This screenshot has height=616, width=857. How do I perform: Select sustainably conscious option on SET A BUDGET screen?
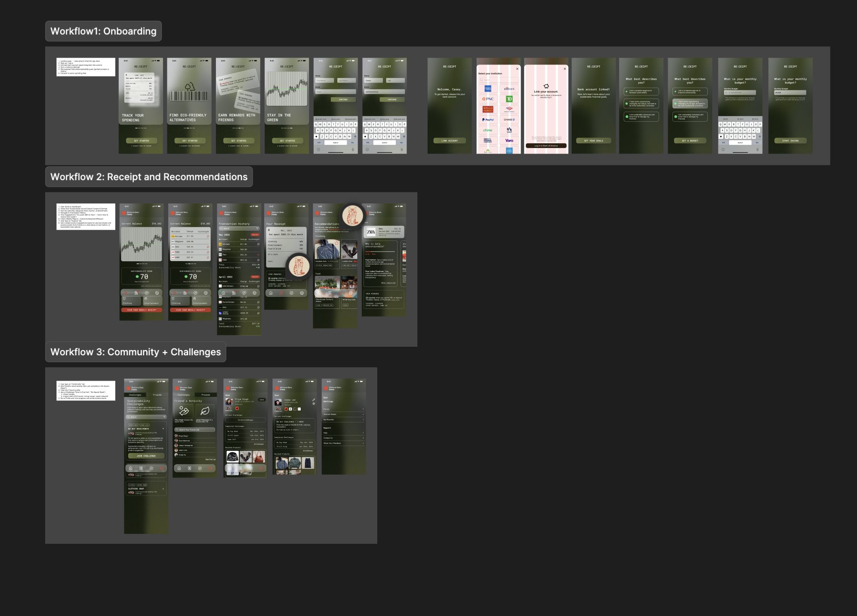coord(690,116)
